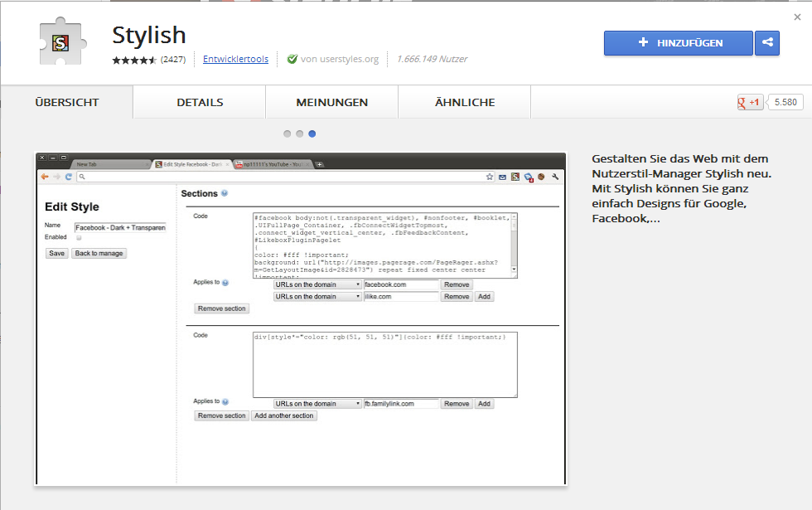This screenshot has width=812, height=510.
Task: Click the second Code textarea with div style
Action: point(385,365)
